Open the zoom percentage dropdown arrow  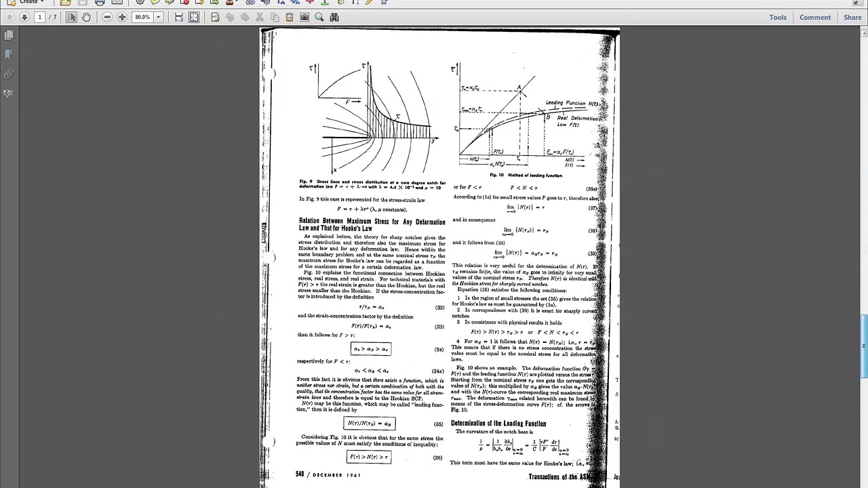[x=159, y=17]
